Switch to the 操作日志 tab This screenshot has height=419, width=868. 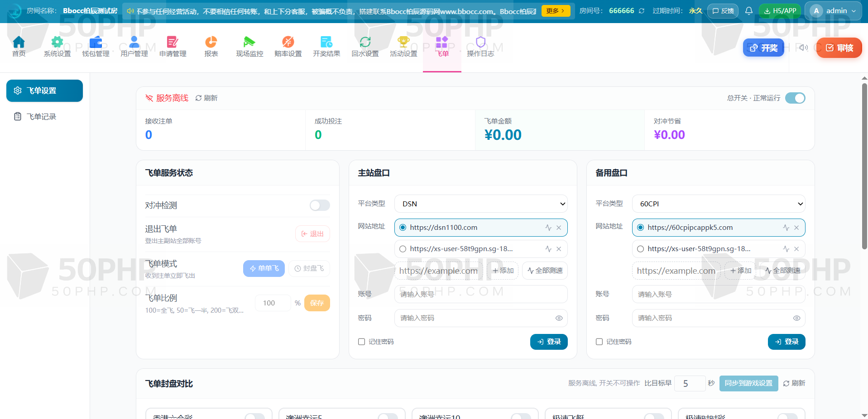[x=480, y=47]
